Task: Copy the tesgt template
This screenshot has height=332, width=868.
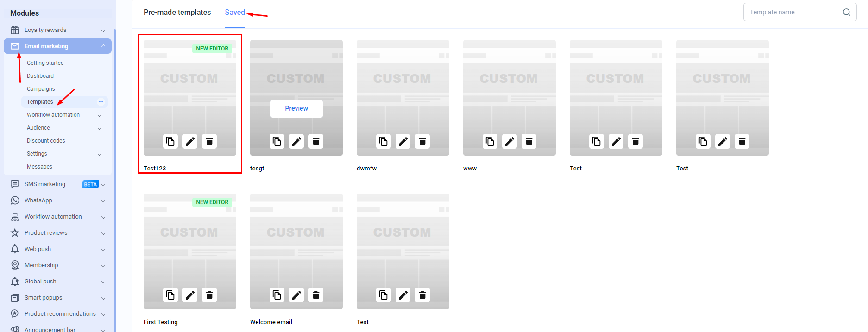Action: 277,141
